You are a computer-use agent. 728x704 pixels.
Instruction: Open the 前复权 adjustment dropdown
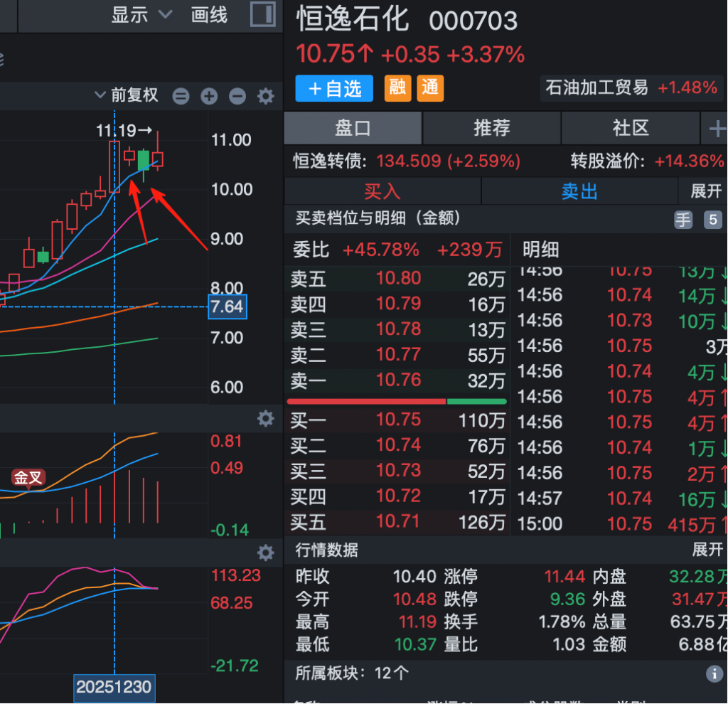[x=127, y=95]
